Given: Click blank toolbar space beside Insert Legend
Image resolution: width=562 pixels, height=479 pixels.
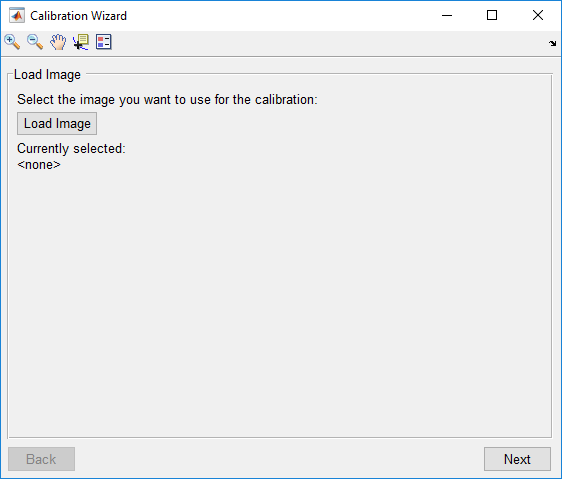Looking at the screenshot, I should (x=323, y=42).
